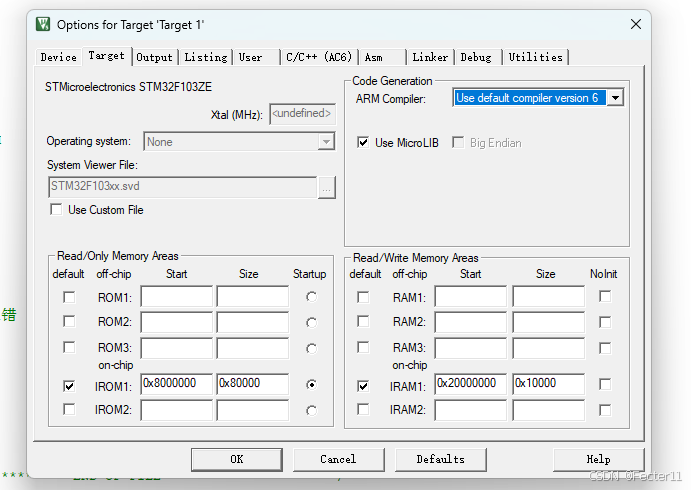Enable the RAM1 default checkbox
The width and height of the screenshot is (691, 490).
(363, 297)
